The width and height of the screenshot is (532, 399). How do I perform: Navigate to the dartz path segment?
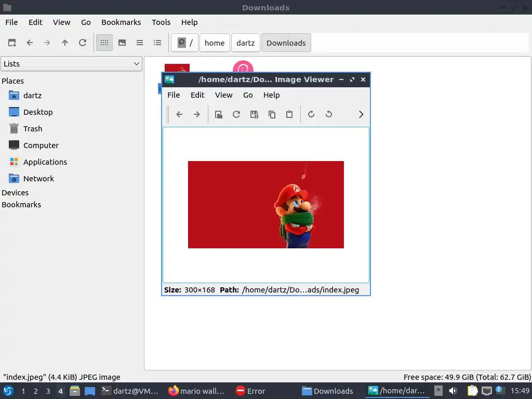click(246, 43)
